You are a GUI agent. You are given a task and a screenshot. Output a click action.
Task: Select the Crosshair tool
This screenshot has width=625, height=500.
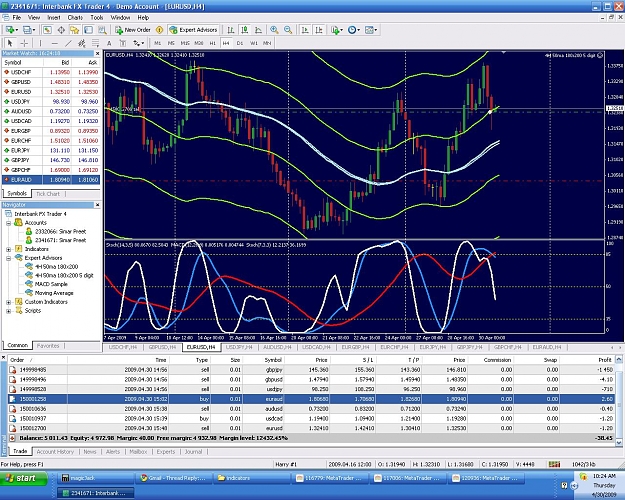(24, 43)
